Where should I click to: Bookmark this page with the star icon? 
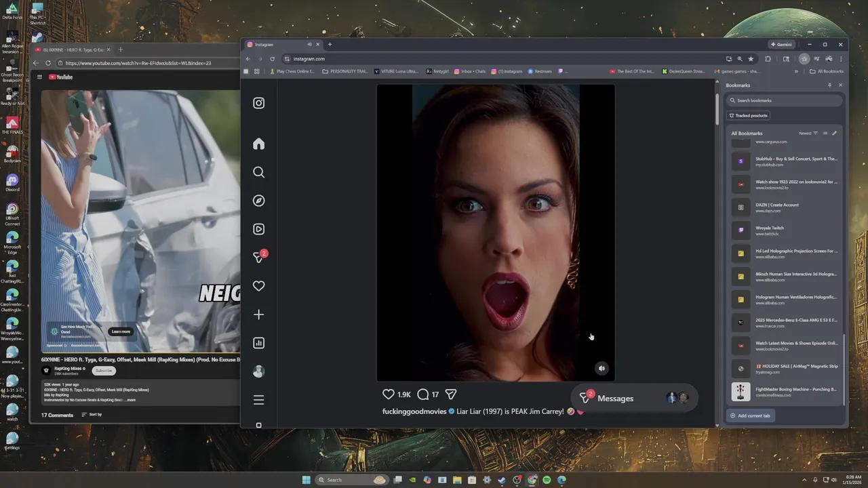point(751,59)
